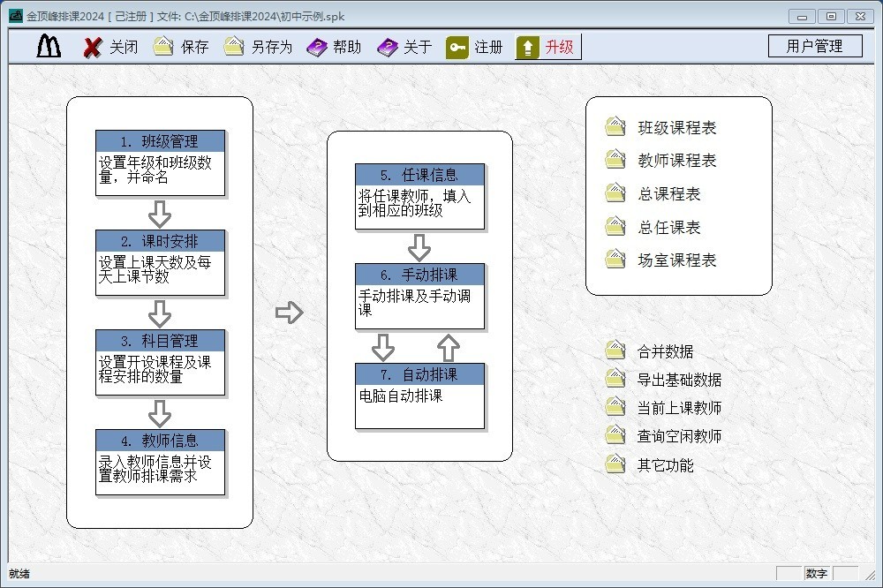Click 数字 status bar indicator
Viewport: 883px width, 588px height.
817,573
